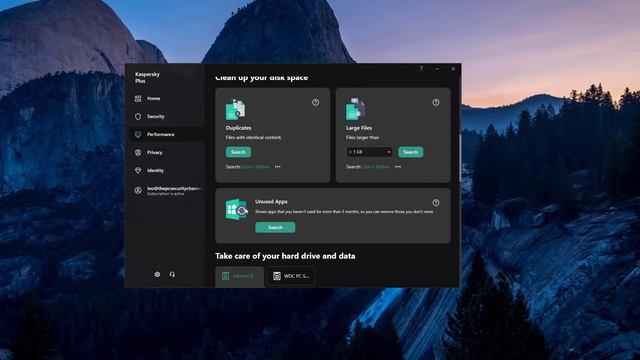Screen dimensions: 640x360
Task: Select the WDC PC S... drive tab
Action: 291,276
